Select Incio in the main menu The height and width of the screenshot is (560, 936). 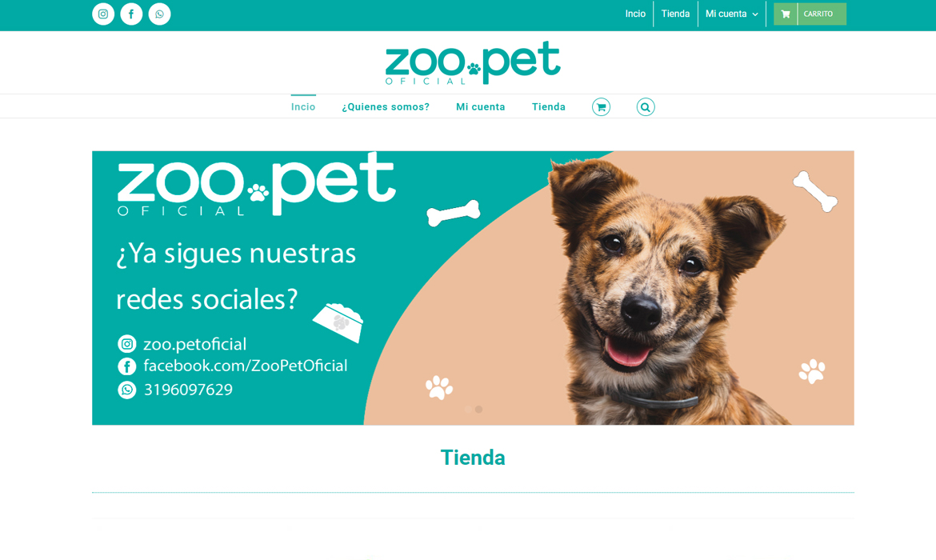[x=303, y=107]
